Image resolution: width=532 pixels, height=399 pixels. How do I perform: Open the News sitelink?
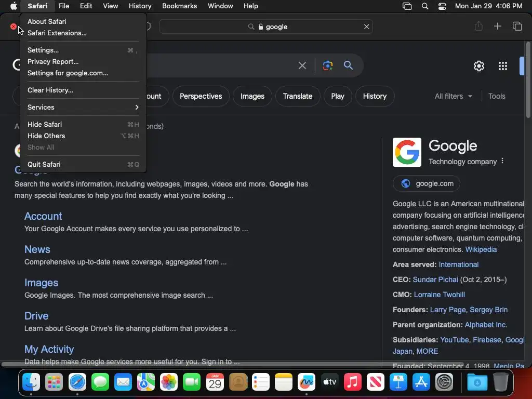pos(37,249)
